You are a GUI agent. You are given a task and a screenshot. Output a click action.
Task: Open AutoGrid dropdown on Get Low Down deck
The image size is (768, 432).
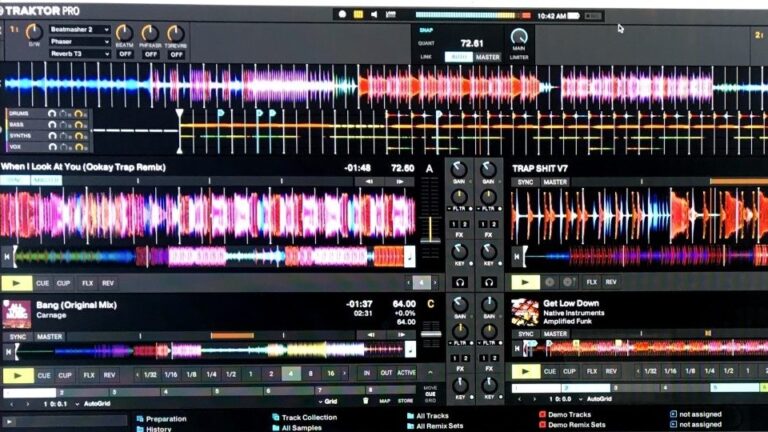(595, 399)
